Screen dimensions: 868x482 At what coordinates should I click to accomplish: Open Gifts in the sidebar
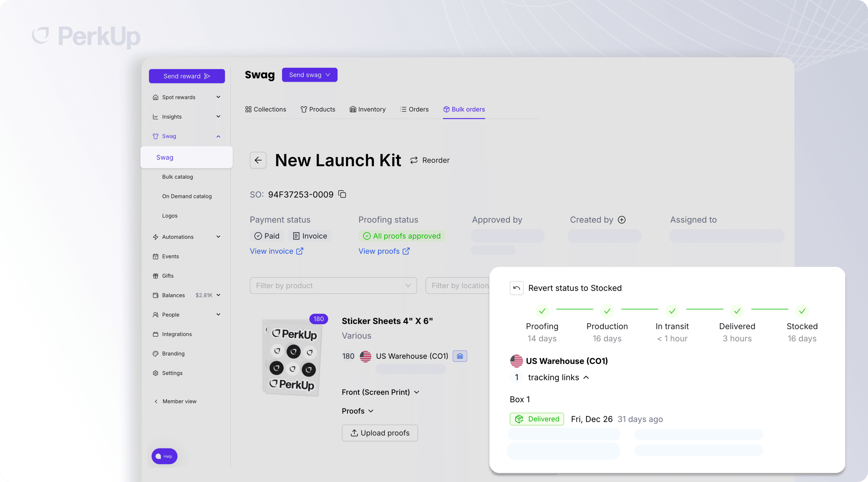(x=167, y=276)
